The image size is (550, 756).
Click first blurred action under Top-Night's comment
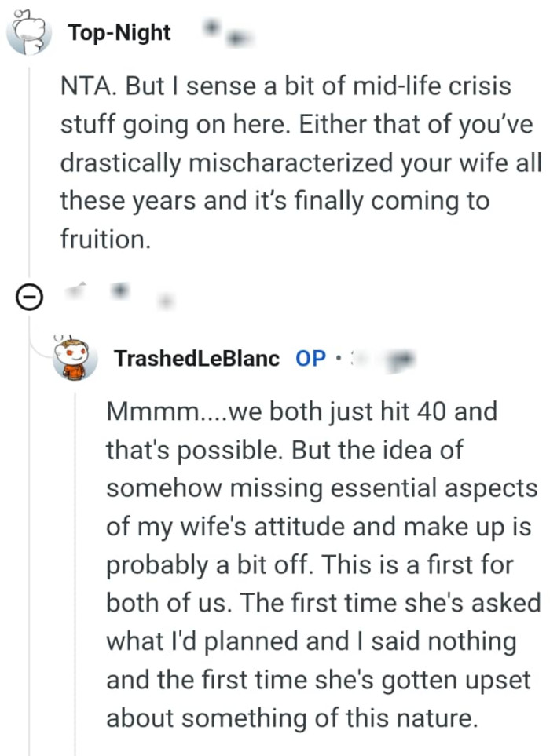point(78,292)
